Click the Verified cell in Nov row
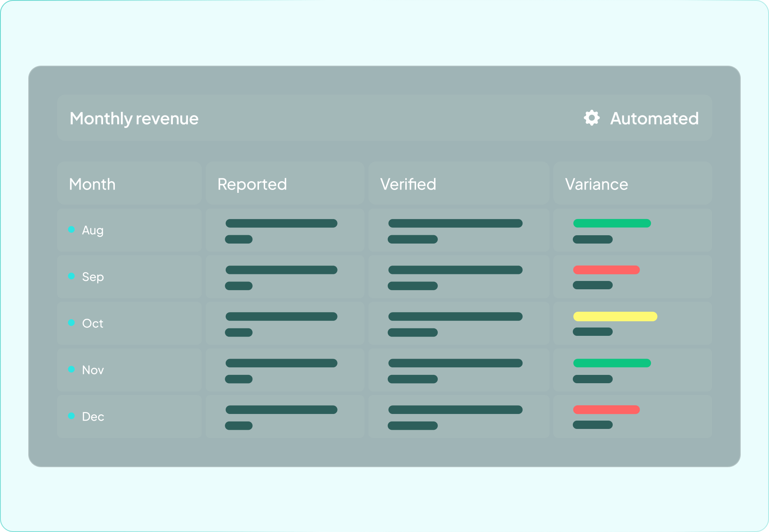This screenshot has width=769, height=532. (x=459, y=370)
